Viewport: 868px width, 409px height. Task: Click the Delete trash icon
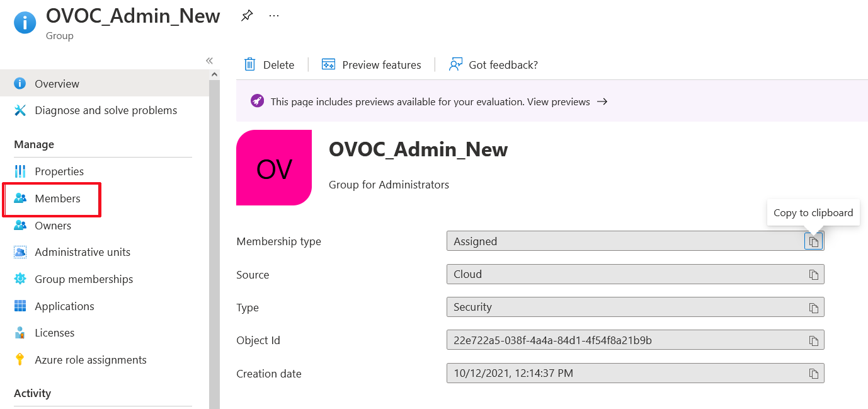pyautogui.click(x=250, y=65)
